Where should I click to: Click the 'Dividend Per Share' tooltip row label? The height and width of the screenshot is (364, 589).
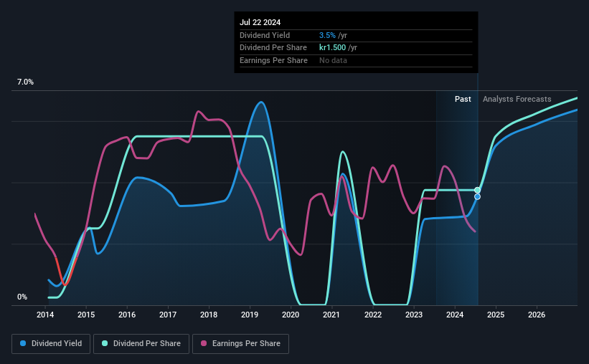tap(273, 48)
